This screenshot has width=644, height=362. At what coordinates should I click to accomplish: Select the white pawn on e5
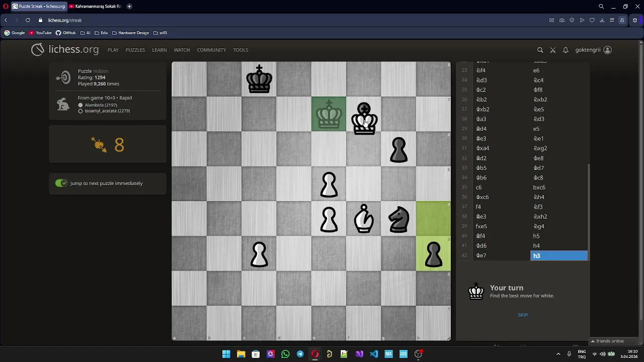point(329,184)
